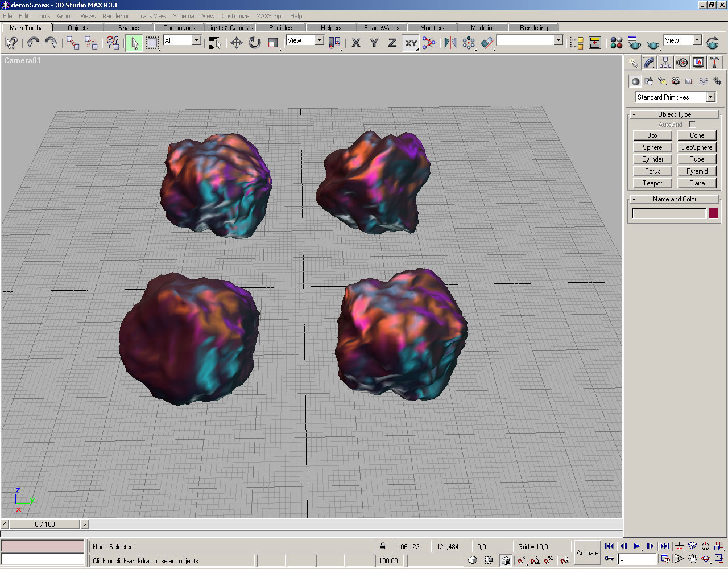Open the Standard Primitives dropdown

click(x=710, y=97)
